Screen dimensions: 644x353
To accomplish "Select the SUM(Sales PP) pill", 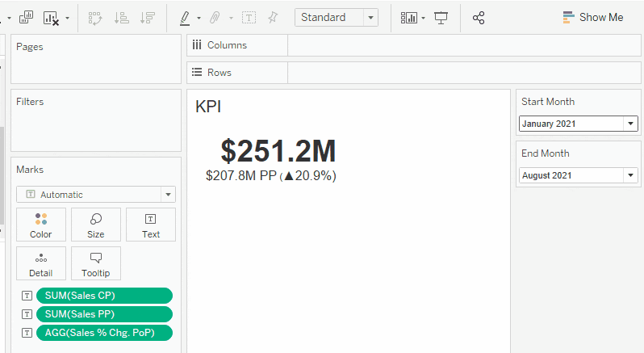I will (104, 314).
